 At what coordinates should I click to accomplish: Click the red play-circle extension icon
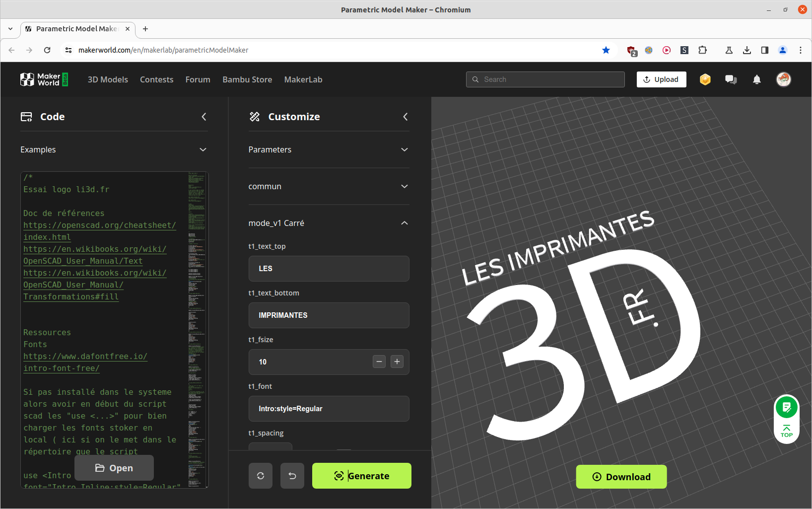click(667, 50)
